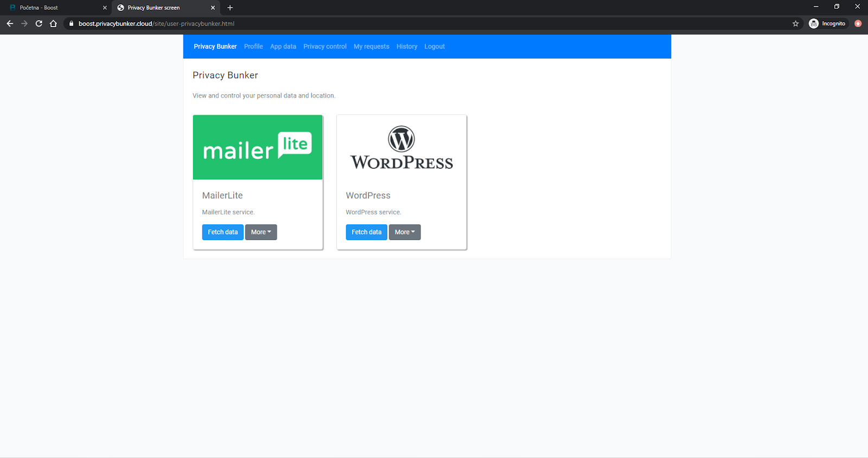The image size is (868, 458).
Task: Fetch data for MailerLite service
Action: click(x=222, y=232)
